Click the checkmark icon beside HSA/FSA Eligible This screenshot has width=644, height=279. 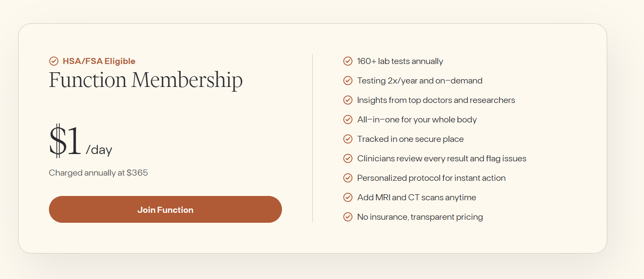[54, 61]
